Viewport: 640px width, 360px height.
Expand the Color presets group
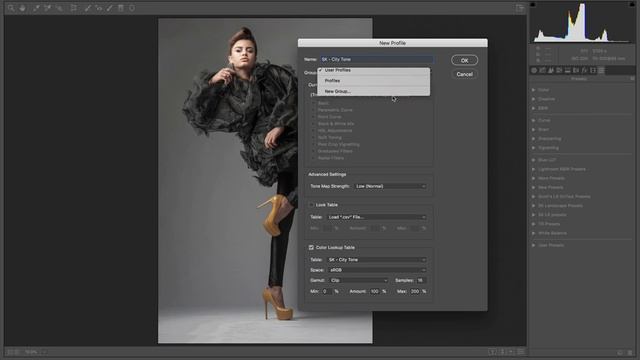[533, 90]
